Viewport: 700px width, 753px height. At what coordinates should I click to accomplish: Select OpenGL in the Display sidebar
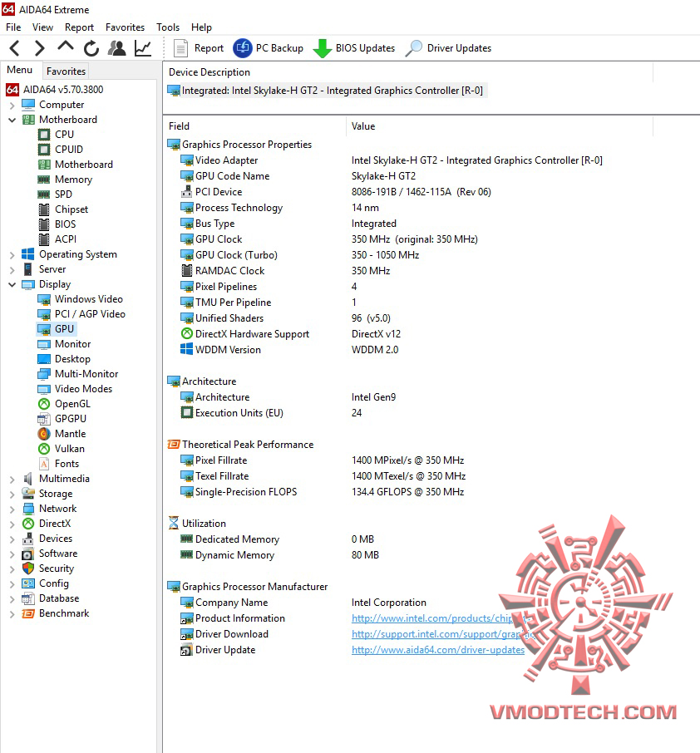[63, 403]
